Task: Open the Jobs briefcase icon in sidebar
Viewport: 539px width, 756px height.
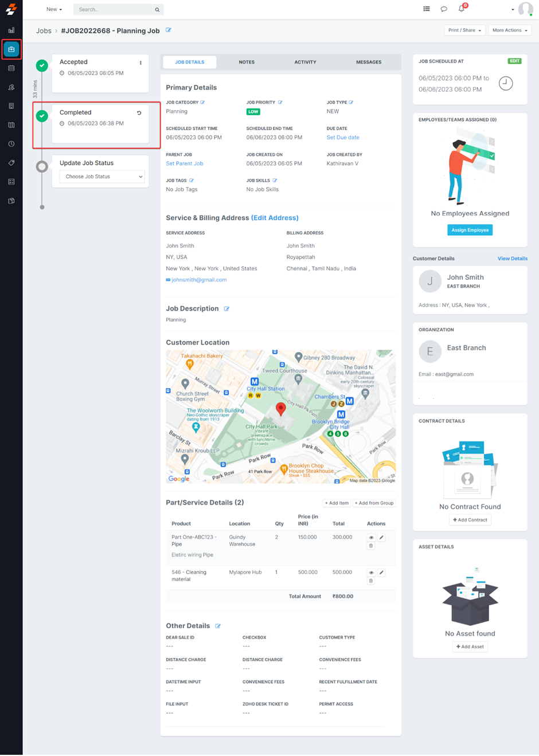Action: (x=11, y=49)
